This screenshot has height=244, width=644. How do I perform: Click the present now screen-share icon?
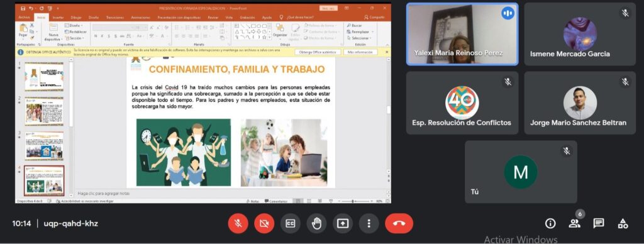[343, 223]
